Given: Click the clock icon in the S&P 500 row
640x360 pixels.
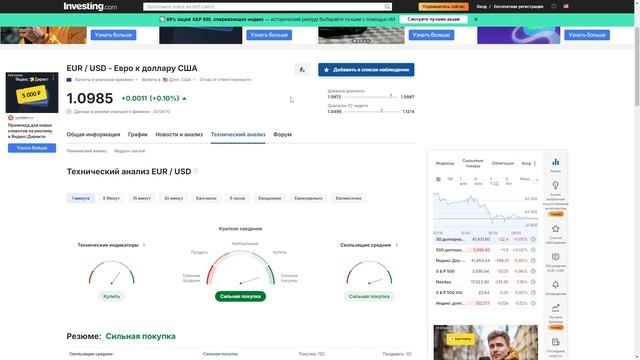Looking at the screenshot, I should coord(533,271).
